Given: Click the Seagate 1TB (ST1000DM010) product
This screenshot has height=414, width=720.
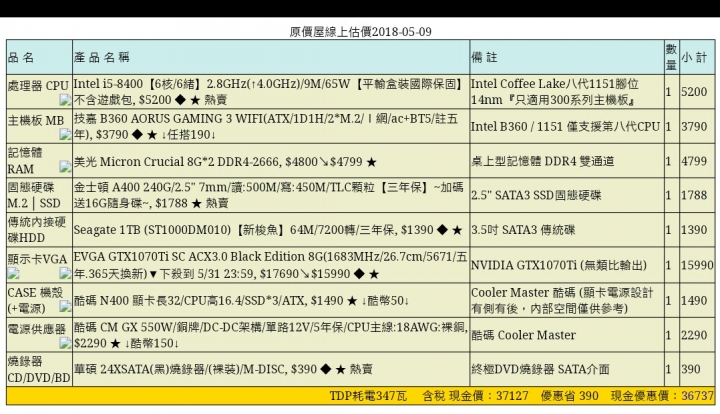Looking at the screenshot, I should 268,229.
